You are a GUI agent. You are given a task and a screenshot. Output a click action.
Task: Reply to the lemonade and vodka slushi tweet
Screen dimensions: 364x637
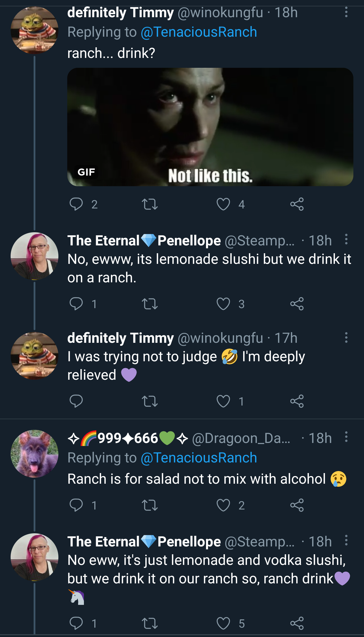76,623
